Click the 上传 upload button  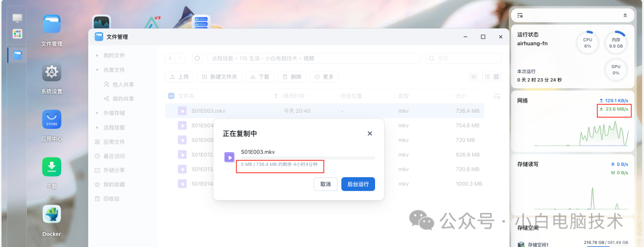tap(179, 76)
